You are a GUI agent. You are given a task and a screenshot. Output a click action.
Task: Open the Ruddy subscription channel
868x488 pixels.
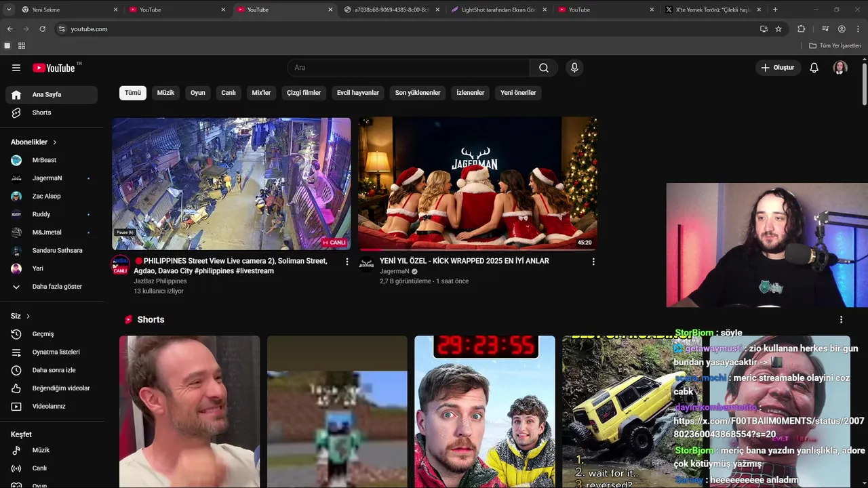click(x=52, y=214)
